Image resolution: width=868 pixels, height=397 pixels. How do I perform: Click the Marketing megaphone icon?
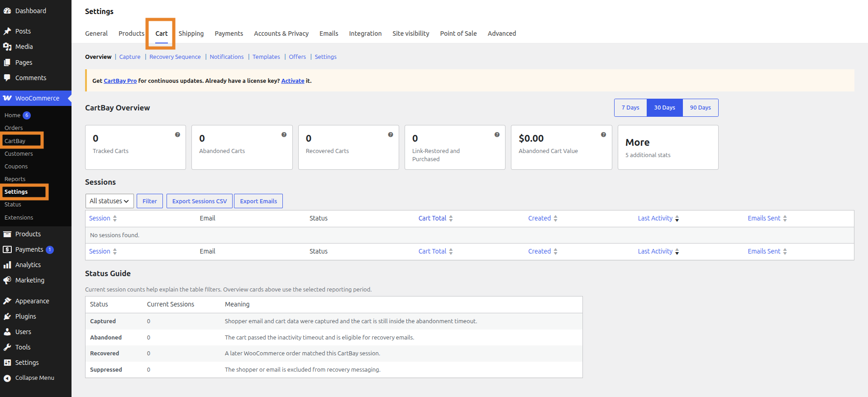tap(7, 280)
